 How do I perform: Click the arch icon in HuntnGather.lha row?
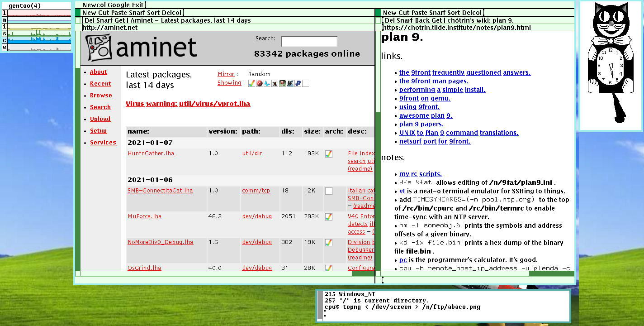pos(329,154)
